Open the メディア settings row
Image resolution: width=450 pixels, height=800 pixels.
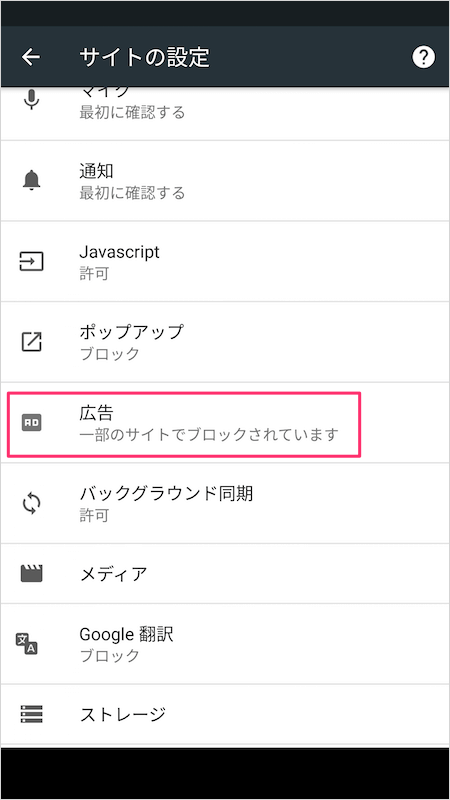click(225, 573)
